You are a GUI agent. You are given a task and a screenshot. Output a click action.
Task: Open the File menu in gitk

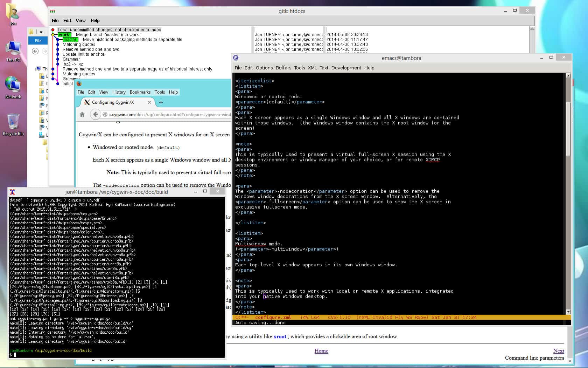coord(55,21)
